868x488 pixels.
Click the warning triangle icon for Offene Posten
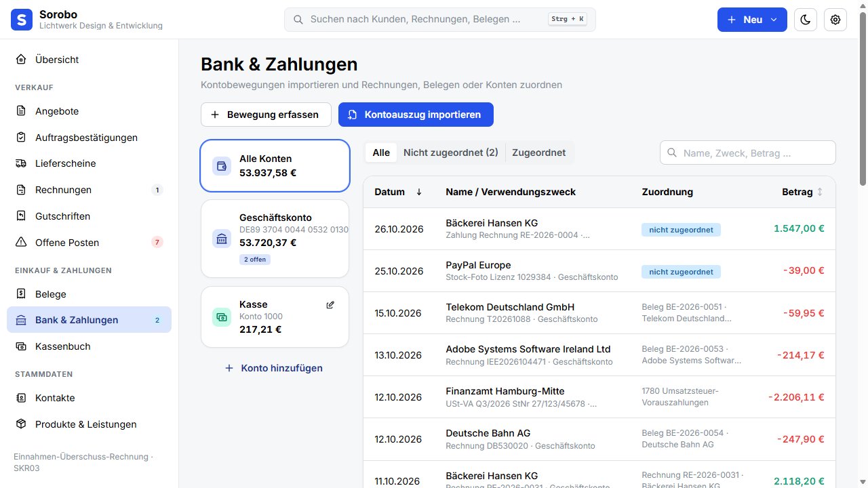tap(22, 243)
